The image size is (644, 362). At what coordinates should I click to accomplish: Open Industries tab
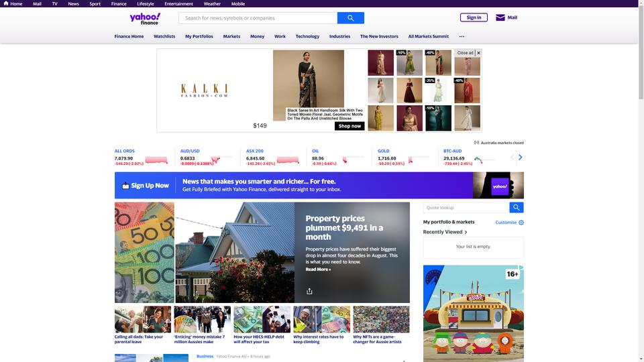[339, 36]
